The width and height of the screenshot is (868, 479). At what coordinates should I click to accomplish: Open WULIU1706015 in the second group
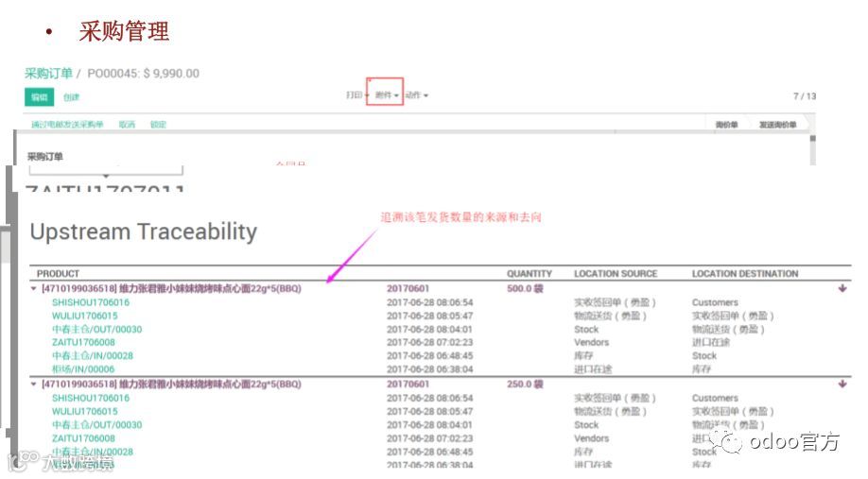(x=85, y=412)
